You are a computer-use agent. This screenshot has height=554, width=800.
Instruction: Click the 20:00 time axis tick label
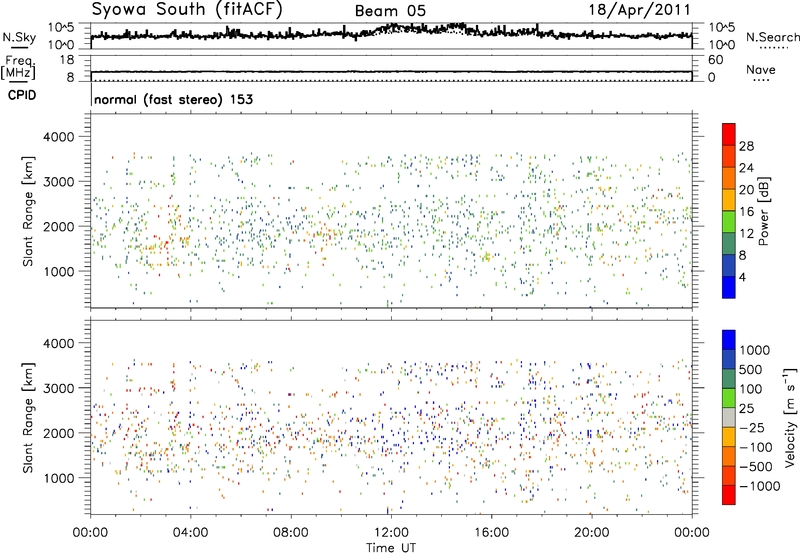click(591, 533)
